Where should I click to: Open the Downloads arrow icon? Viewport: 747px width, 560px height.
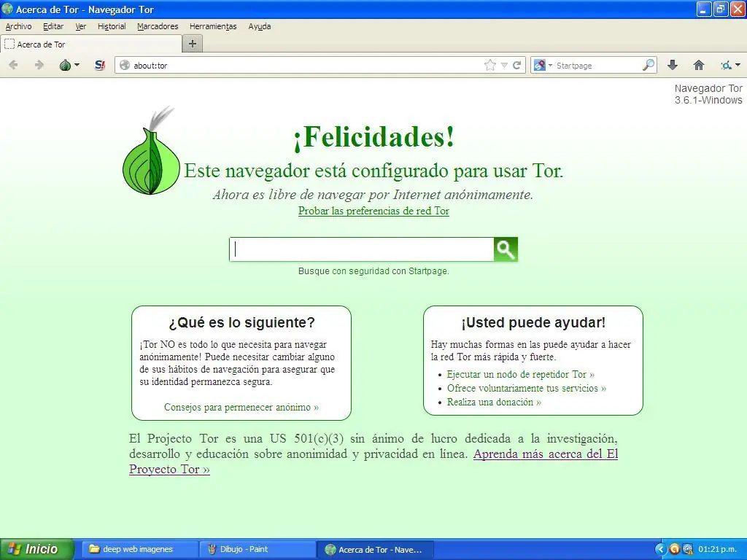pos(673,65)
